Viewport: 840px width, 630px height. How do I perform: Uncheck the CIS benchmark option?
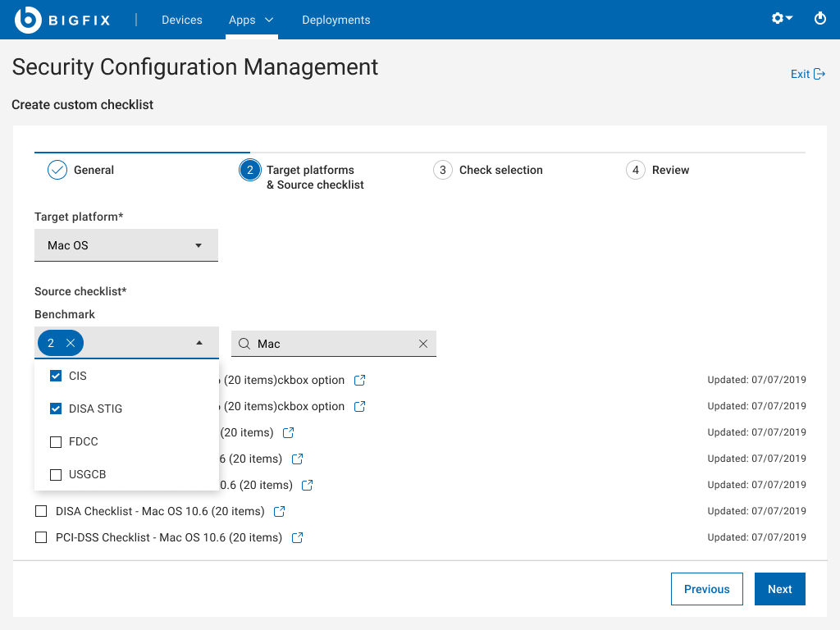pos(56,376)
